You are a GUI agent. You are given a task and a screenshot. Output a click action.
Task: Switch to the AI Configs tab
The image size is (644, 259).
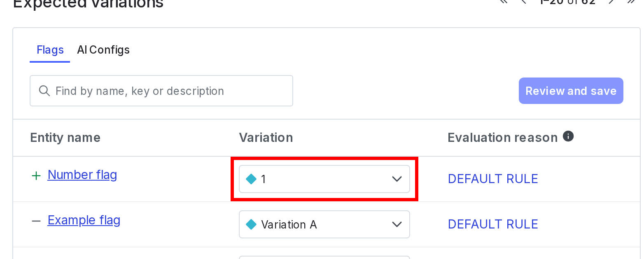click(x=103, y=50)
